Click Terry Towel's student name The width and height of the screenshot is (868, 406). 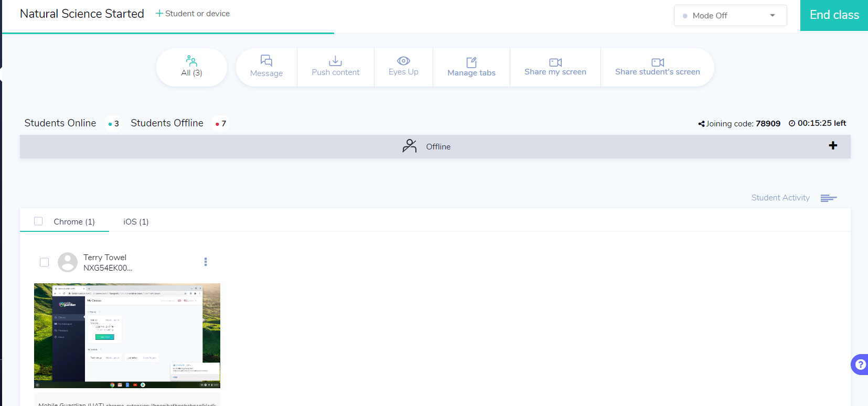(105, 258)
